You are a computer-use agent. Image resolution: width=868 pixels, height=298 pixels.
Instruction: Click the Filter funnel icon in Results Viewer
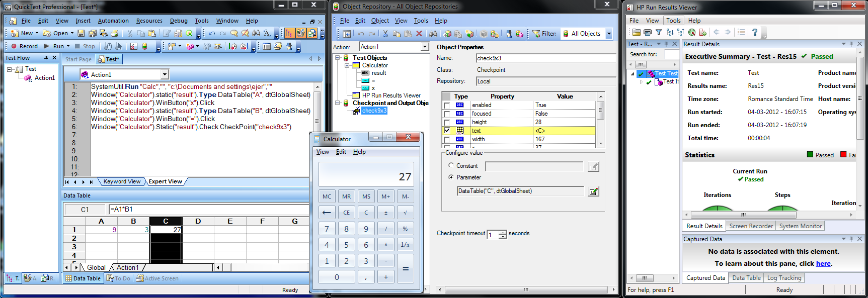659,32
